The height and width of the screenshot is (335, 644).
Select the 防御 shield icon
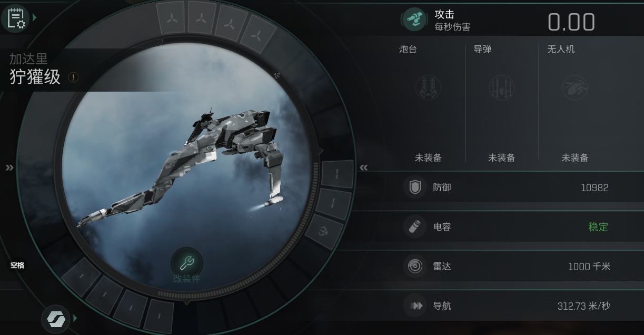pyautogui.click(x=415, y=187)
